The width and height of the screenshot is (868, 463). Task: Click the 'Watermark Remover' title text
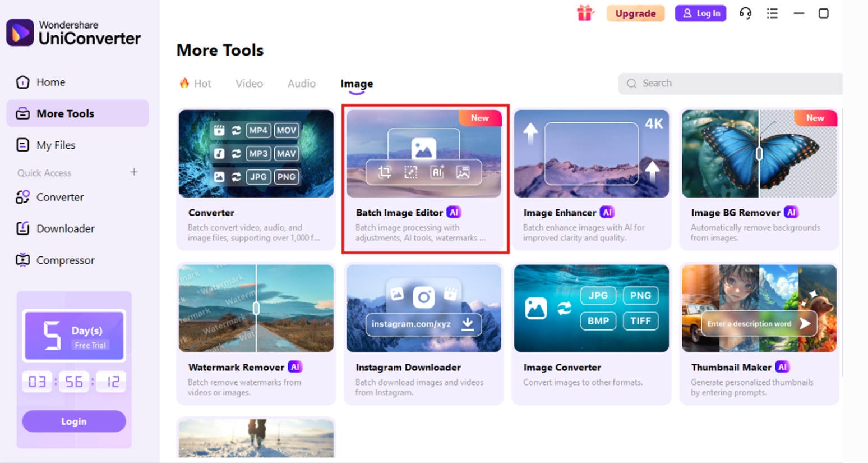tap(236, 367)
